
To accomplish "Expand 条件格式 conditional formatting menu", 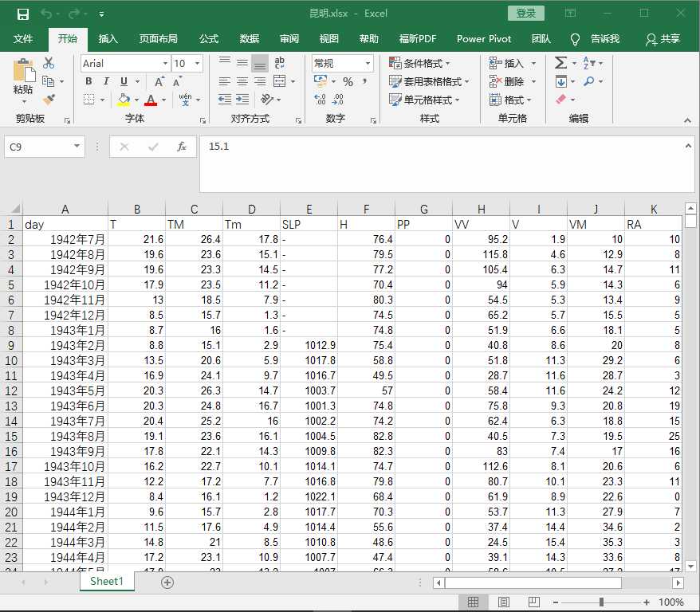I will 419,63.
